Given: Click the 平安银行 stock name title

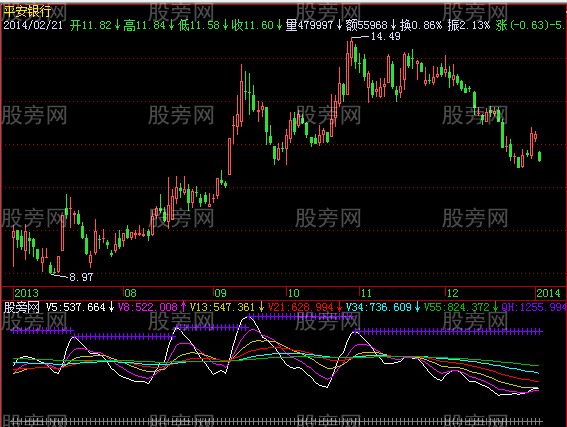Looking at the screenshot, I should pyautogui.click(x=27, y=11).
